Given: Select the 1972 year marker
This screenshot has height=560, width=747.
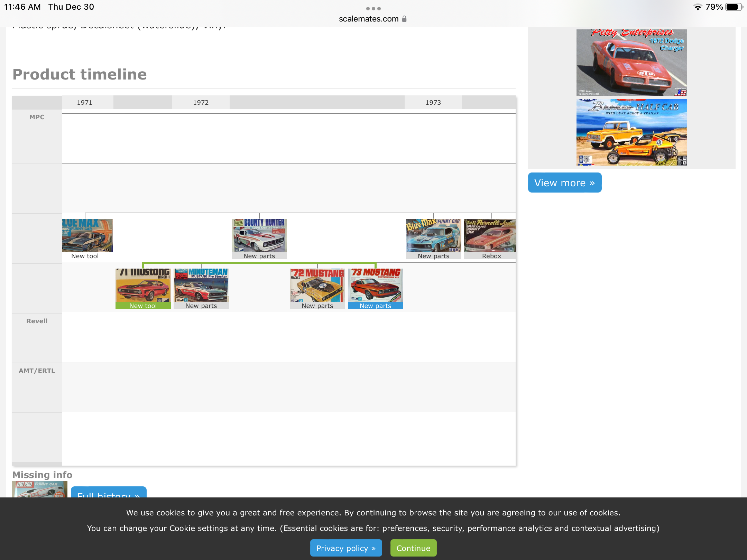Looking at the screenshot, I should pyautogui.click(x=201, y=103).
